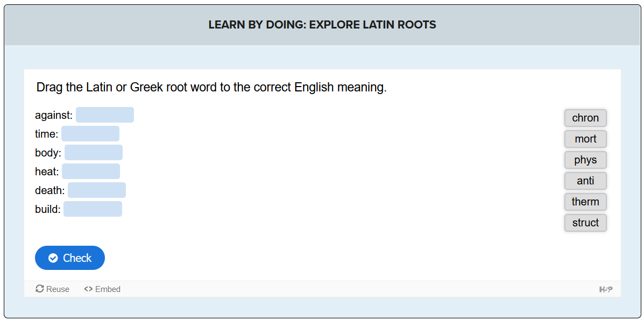Click the drop zone next to 'build:'
This screenshot has width=644, height=321.
(93, 209)
